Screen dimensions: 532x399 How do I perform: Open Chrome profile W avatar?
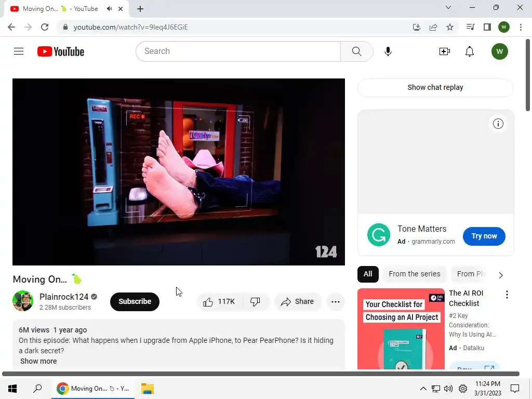point(504,27)
